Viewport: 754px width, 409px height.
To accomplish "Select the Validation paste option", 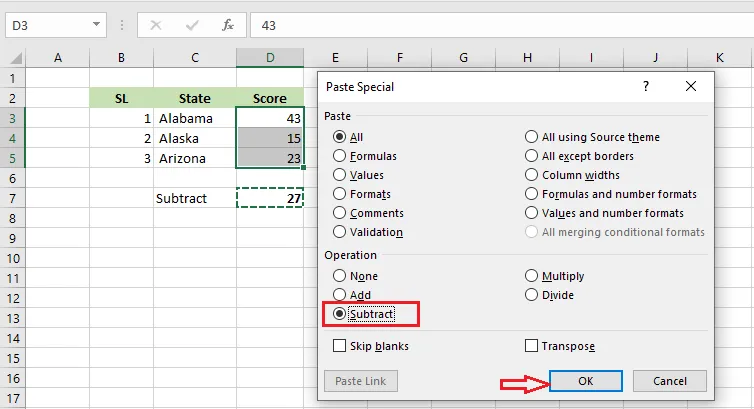I will point(368,232).
